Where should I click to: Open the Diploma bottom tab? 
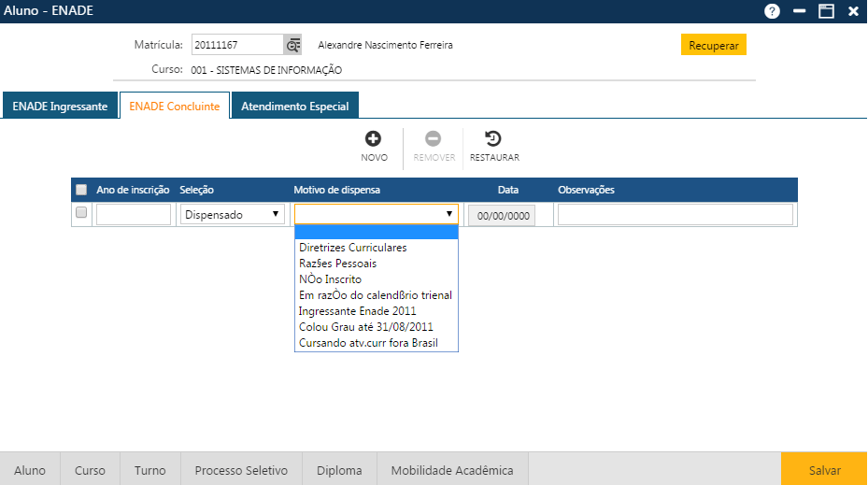(339, 469)
